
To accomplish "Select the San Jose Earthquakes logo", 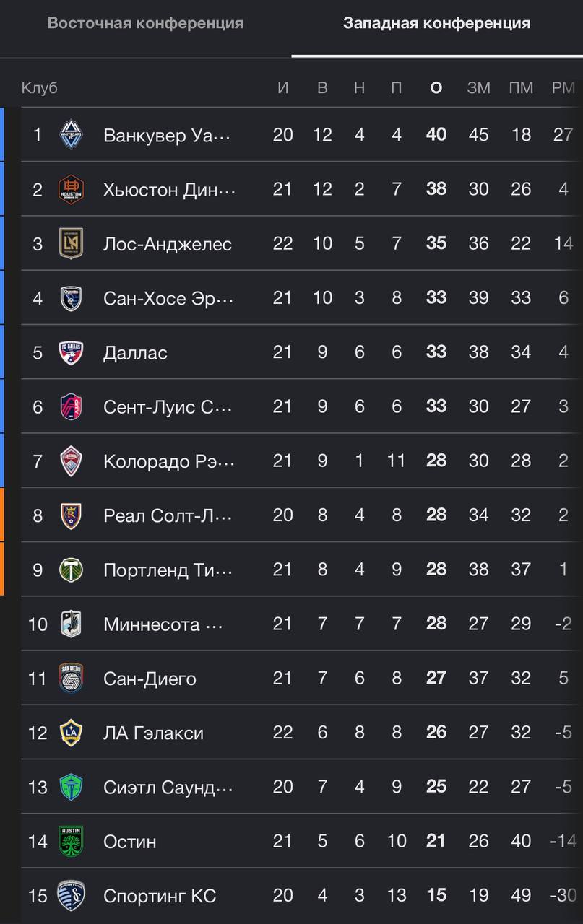I will pos(71,297).
